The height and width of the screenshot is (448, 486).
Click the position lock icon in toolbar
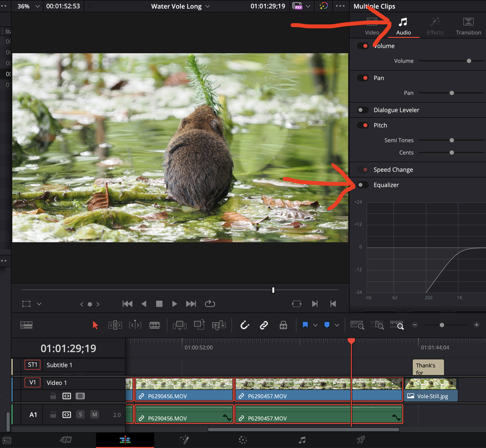click(x=283, y=325)
